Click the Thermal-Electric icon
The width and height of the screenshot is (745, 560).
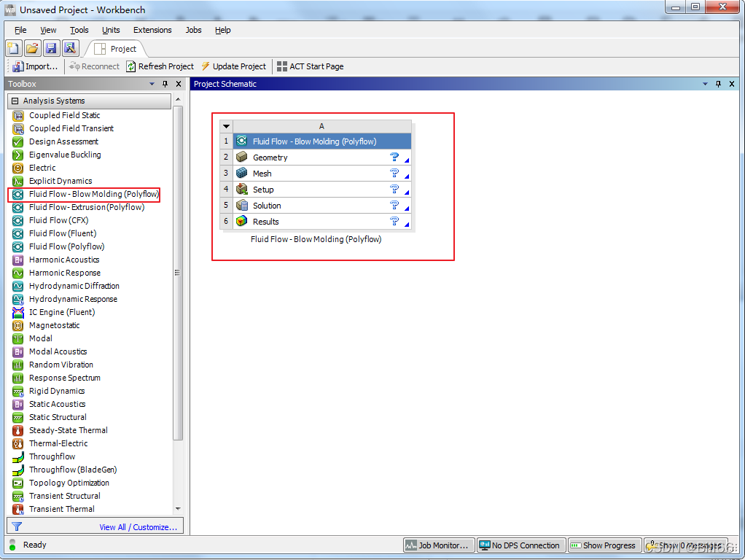17,443
